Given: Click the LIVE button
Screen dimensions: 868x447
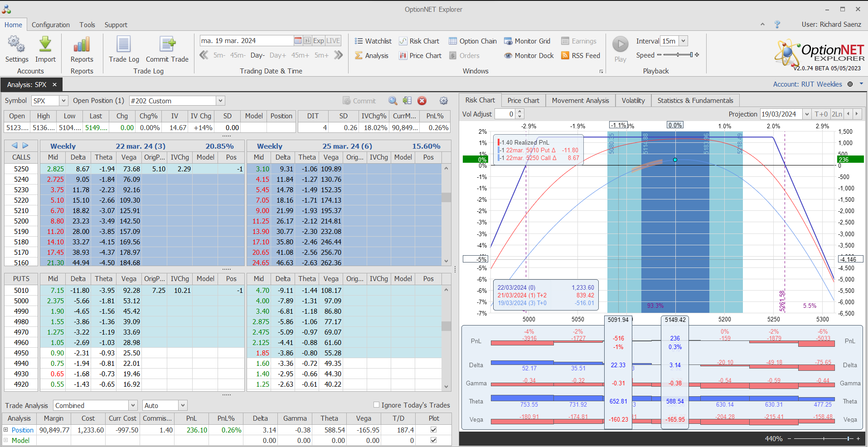Looking at the screenshot, I should (x=333, y=41).
